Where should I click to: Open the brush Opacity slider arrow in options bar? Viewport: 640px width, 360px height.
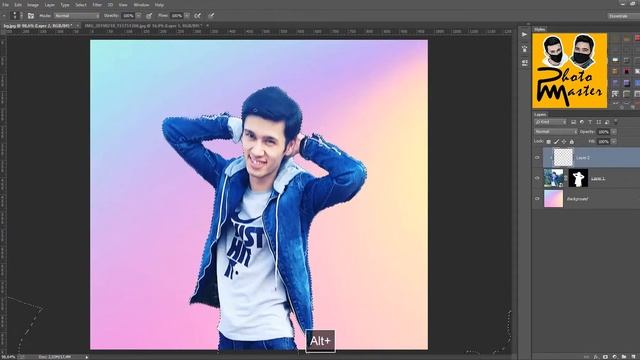click(x=139, y=16)
